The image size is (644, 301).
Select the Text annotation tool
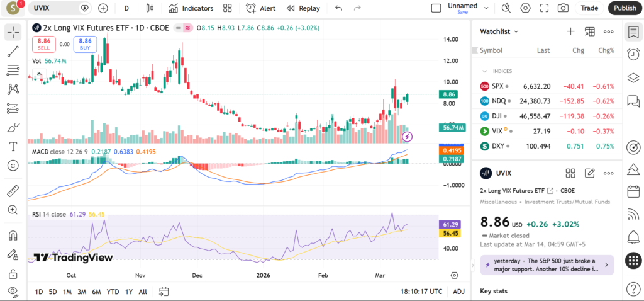13,146
